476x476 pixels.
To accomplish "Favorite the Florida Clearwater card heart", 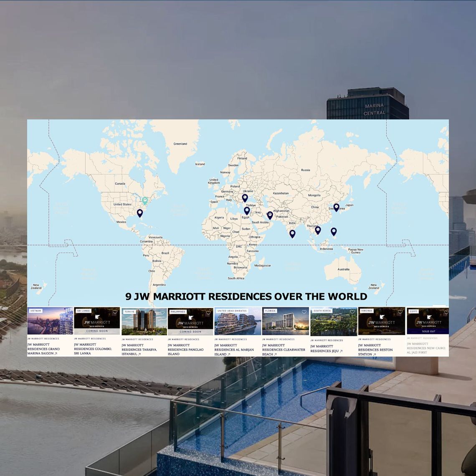I will click(x=304, y=312).
